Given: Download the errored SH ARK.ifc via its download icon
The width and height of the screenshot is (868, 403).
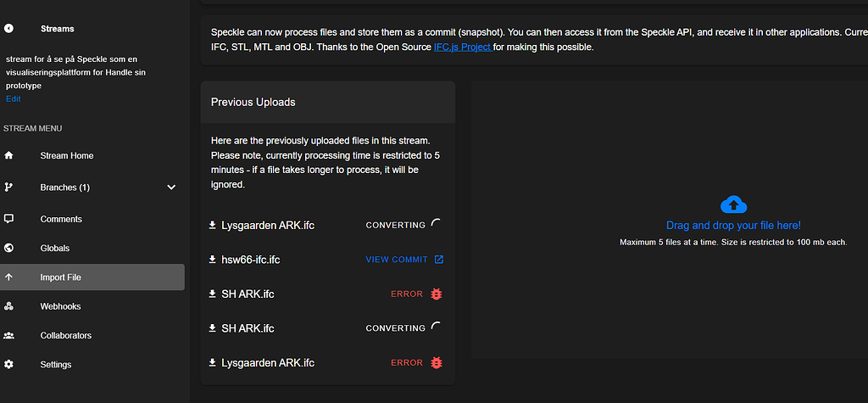Looking at the screenshot, I should pyautogui.click(x=212, y=294).
